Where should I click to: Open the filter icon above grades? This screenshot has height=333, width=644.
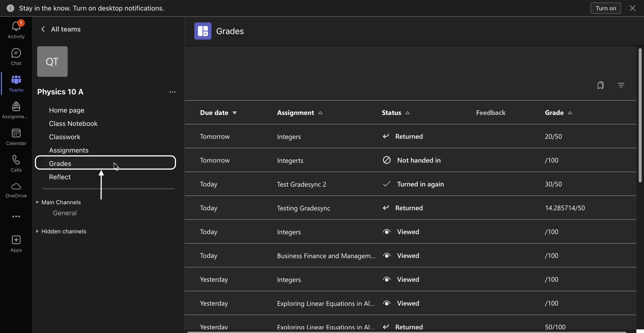(x=621, y=85)
